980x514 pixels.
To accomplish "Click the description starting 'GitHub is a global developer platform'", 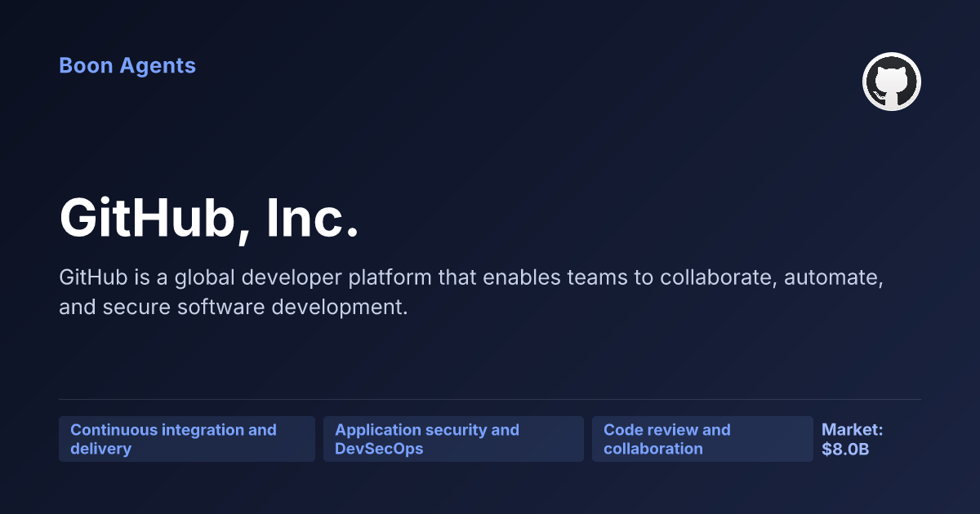I will 472,292.
